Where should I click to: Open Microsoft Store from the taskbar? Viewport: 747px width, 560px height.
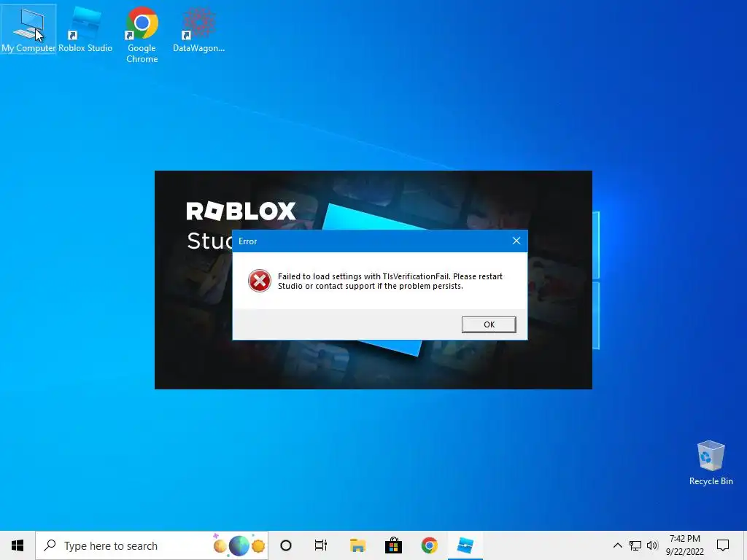click(x=393, y=545)
